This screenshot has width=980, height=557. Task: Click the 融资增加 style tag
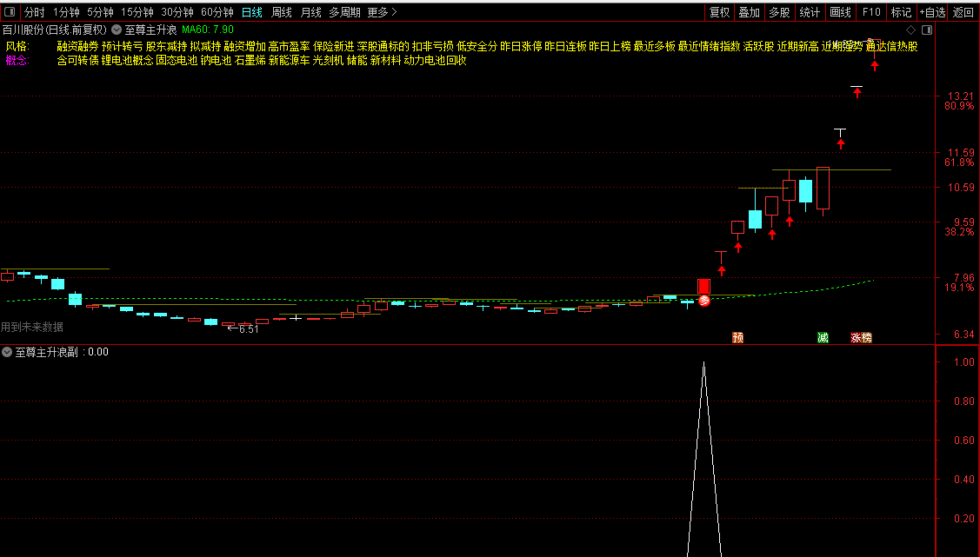click(x=244, y=46)
